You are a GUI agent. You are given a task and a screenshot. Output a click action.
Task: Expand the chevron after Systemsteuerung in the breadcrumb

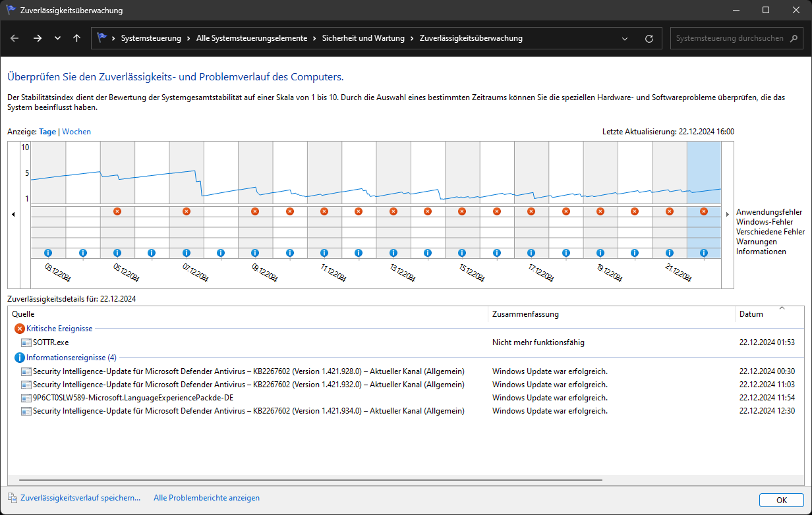tap(188, 38)
